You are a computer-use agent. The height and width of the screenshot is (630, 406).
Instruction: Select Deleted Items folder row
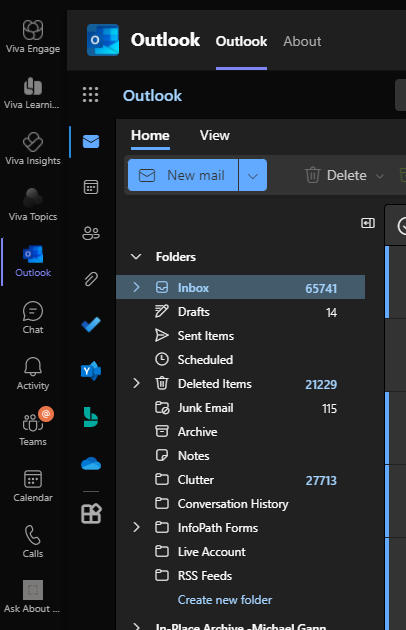pyautogui.click(x=240, y=384)
